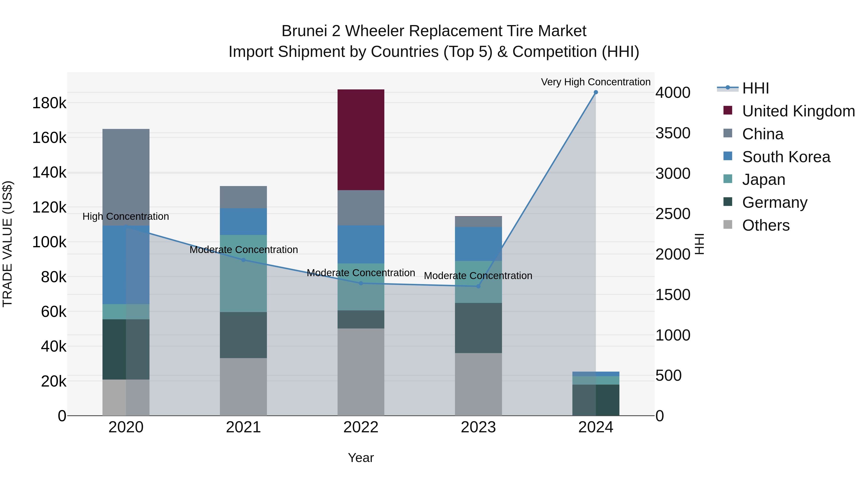Click the chart title Brunei 2 Wheeler Replacement

click(434, 31)
